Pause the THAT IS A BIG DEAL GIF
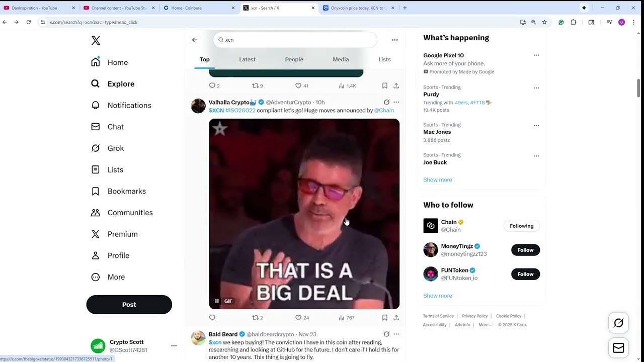The height and width of the screenshot is (362, 644). (217, 301)
